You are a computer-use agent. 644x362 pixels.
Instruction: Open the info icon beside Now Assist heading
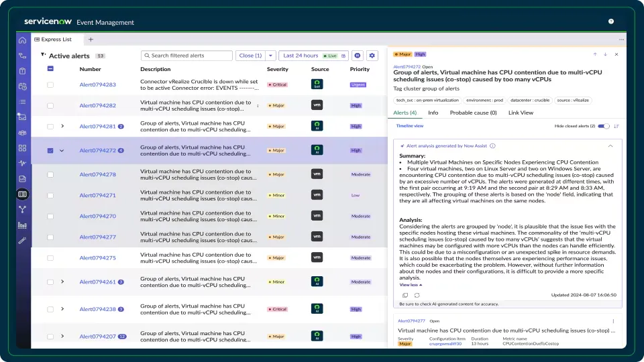[x=492, y=145]
